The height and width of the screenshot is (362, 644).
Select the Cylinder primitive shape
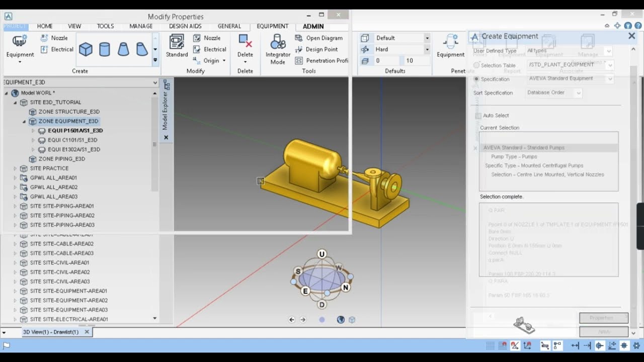pyautogui.click(x=105, y=49)
